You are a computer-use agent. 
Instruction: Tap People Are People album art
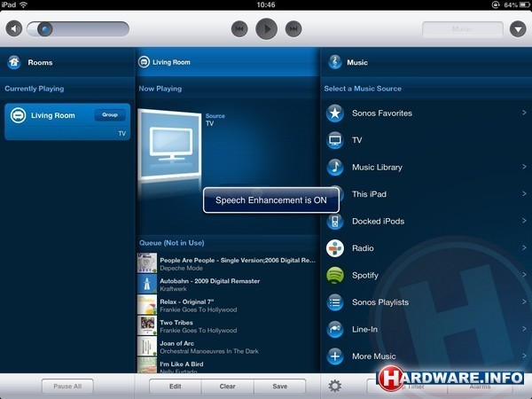pyautogui.click(x=147, y=263)
